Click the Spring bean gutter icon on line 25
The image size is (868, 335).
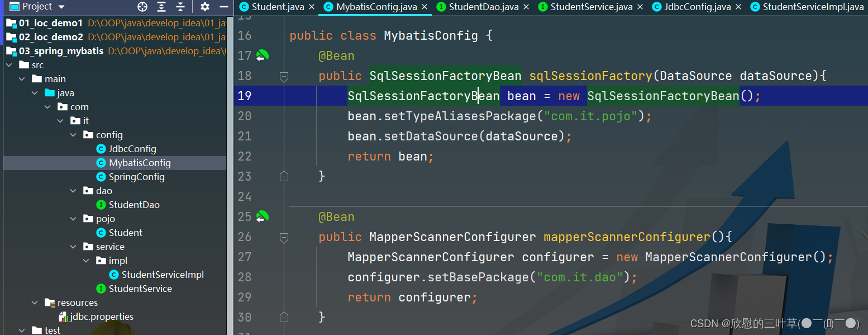pos(263,216)
